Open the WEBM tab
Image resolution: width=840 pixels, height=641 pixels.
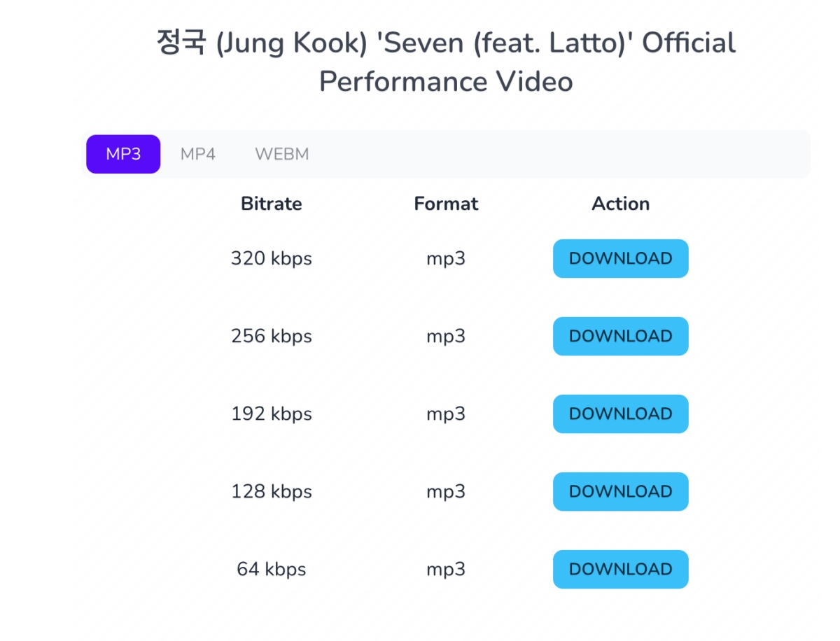point(281,154)
